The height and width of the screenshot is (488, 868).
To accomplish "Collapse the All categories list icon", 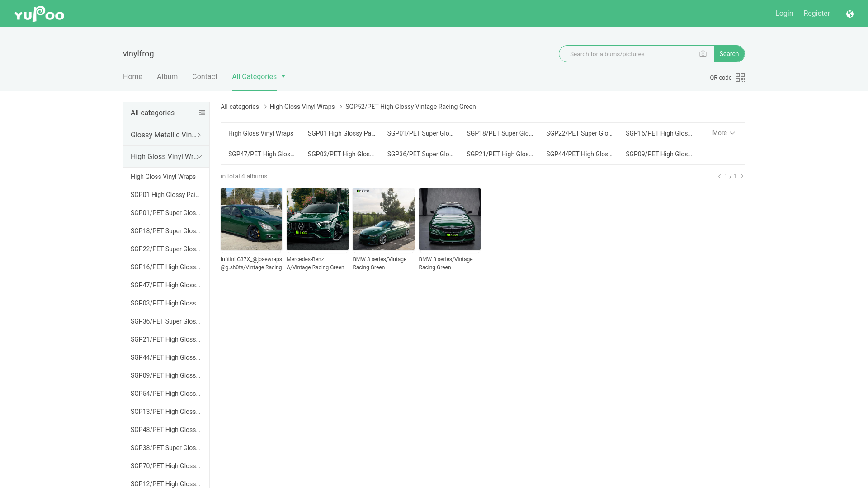I will 202,113.
